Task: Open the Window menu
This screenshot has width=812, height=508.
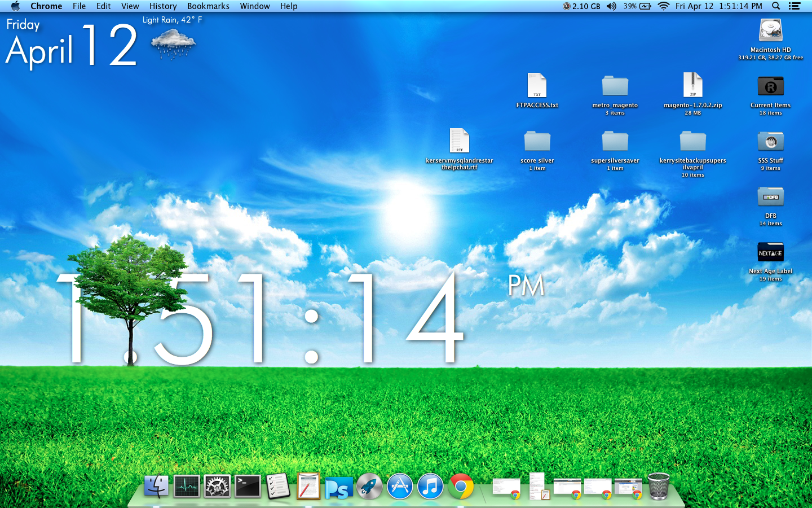Action: [255, 6]
